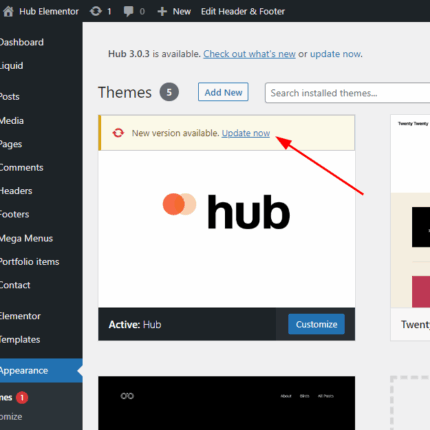Viewport: 430px width, 430px height.
Task: Open Media library in sidebar
Action: click(12, 120)
